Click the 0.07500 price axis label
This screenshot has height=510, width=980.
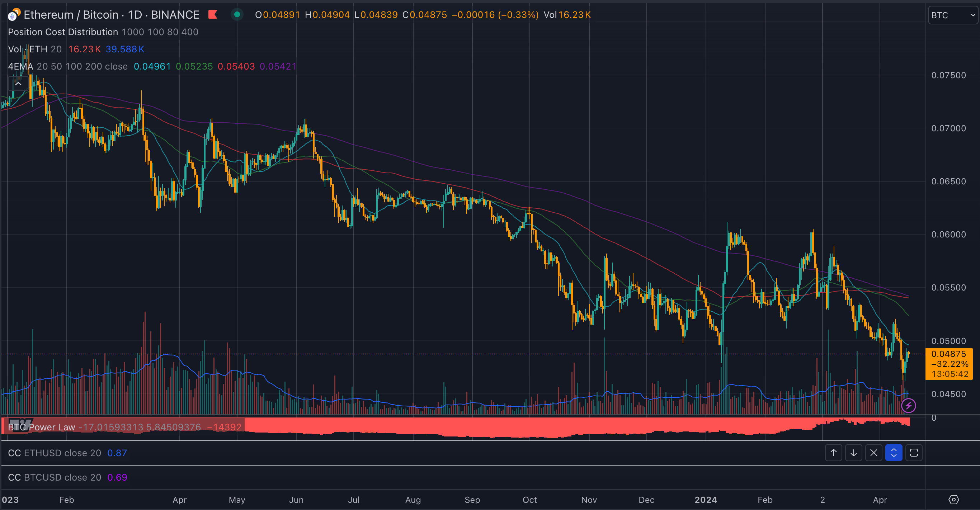(x=948, y=75)
